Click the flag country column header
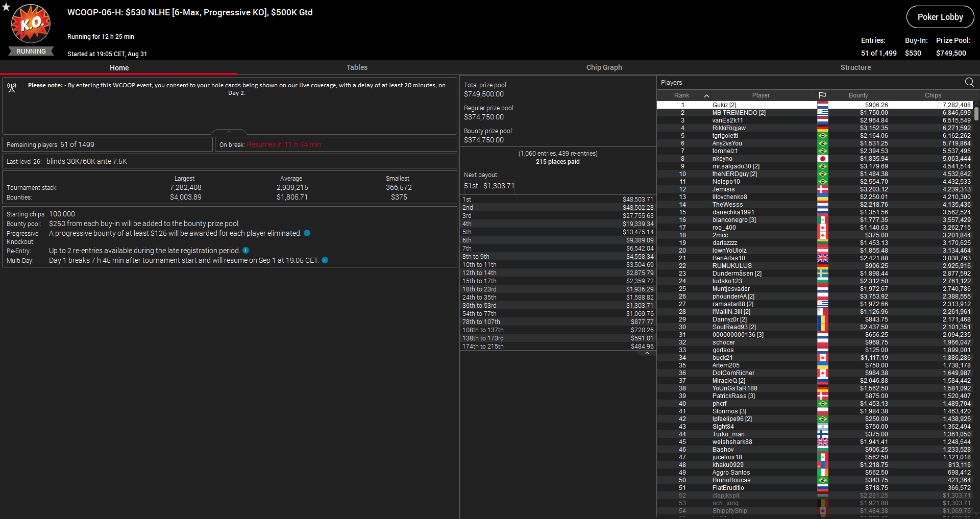The width and height of the screenshot is (980, 519). (822, 95)
